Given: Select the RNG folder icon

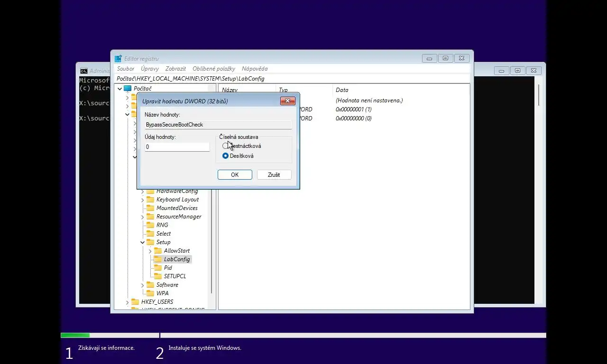Looking at the screenshot, I should tap(150, 225).
